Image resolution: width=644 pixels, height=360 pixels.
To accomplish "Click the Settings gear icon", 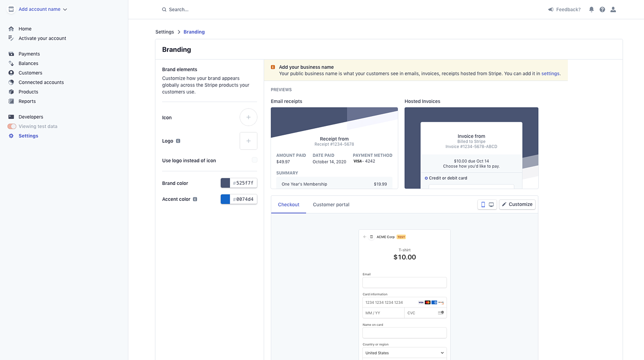I will pos(11,136).
